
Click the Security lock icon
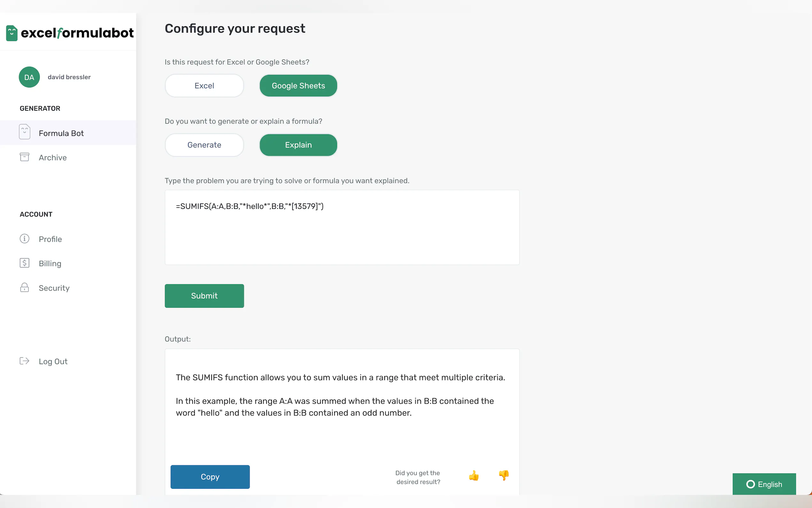[25, 288]
